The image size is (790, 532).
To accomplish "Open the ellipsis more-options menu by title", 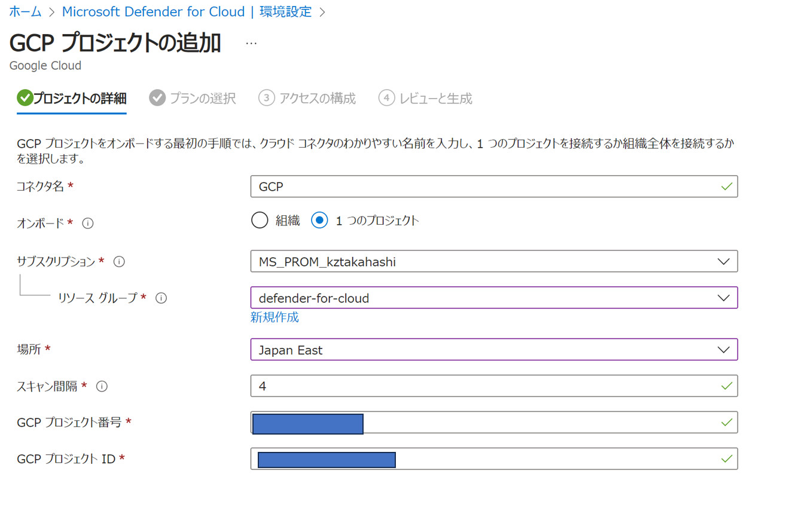I will (x=251, y=44).
